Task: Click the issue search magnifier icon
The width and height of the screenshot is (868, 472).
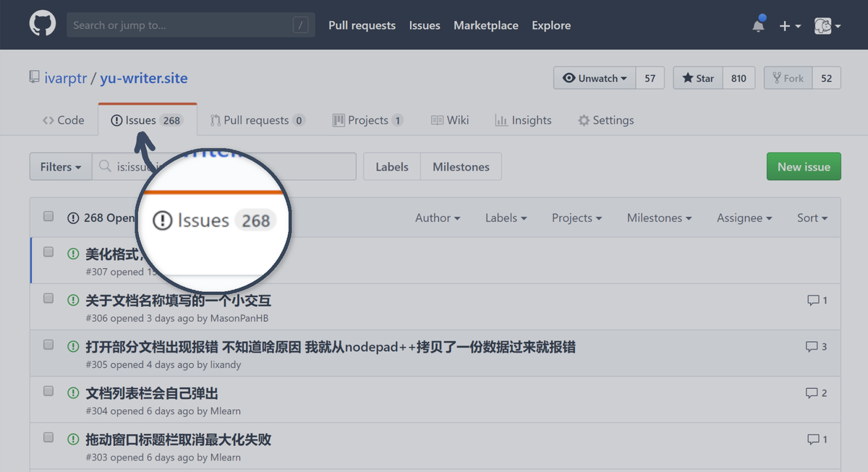Action: 106,166
